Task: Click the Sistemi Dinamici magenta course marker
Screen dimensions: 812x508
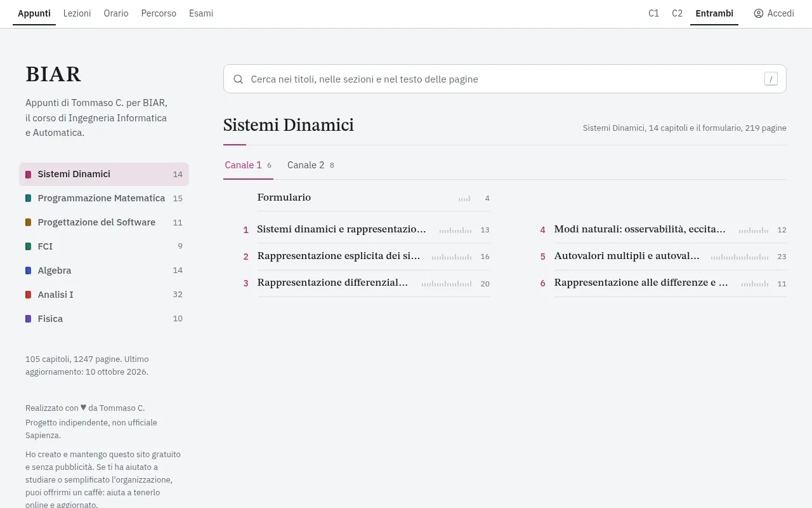Action: click(x=28, y=174)
